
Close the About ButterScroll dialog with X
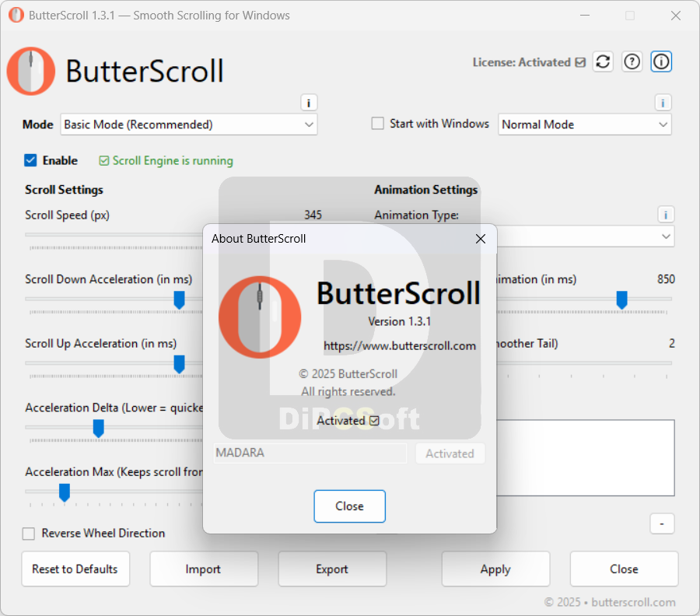(481, 239)
